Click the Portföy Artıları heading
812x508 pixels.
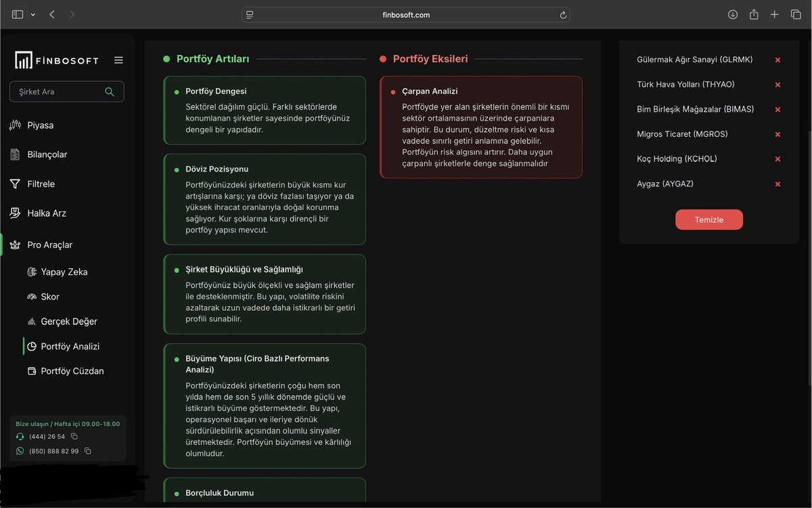point(212,59)
